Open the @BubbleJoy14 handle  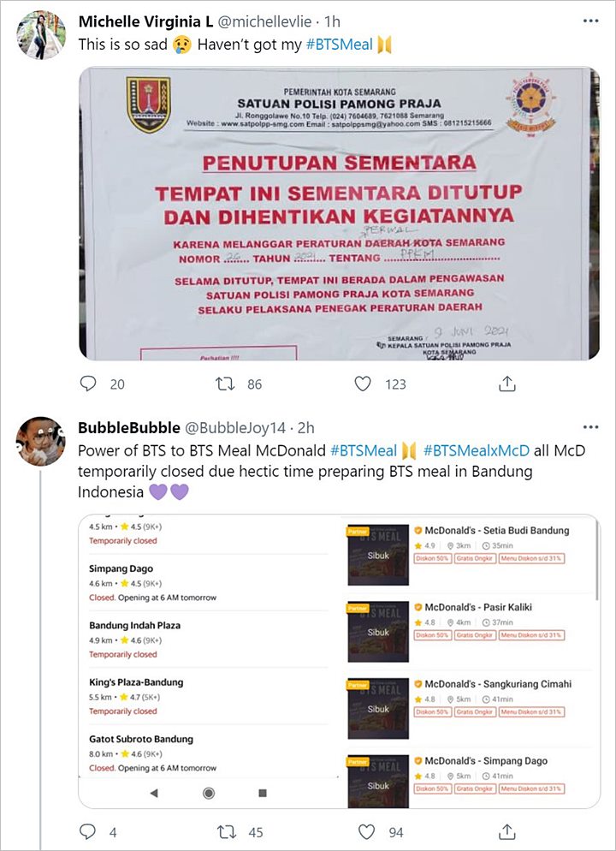click(235, 428)
